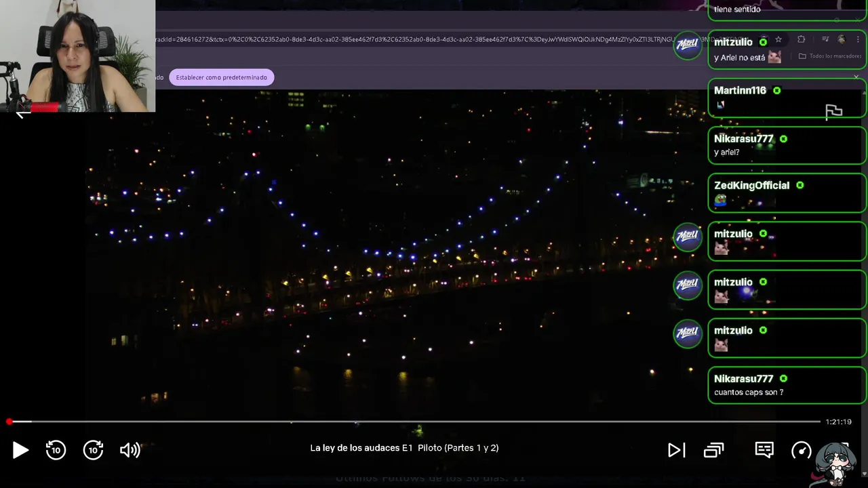Viewport: 868px width, 488px height.
Task: Seek along the video progress bar
Action: point(414,422)
